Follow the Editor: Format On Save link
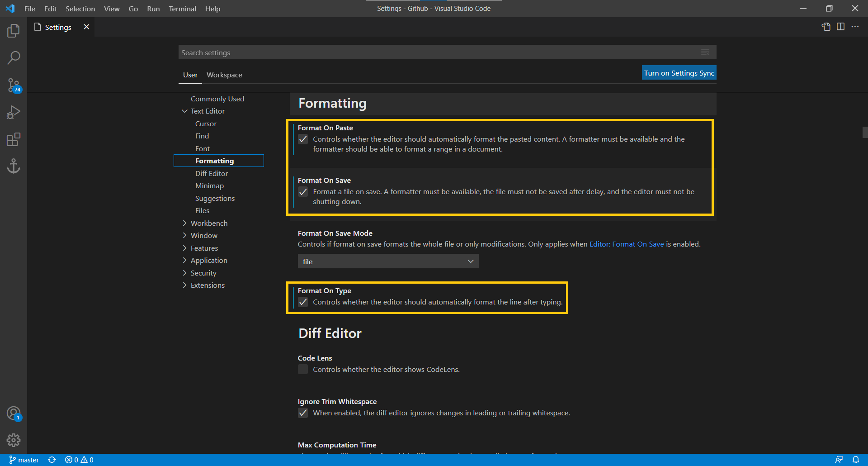 click(x=627, y=244)
